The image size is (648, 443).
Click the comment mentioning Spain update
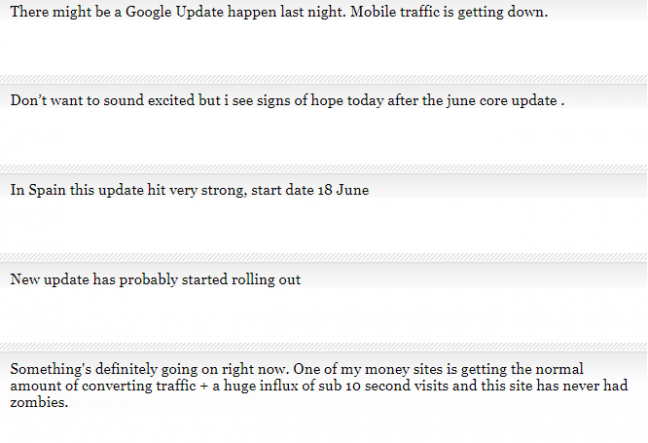pyautogui.click(x=190, y=190)
